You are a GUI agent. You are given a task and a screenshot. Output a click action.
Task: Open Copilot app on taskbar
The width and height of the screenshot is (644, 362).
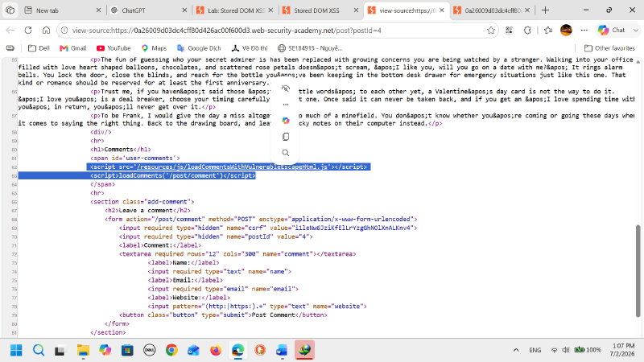point(105,350)
